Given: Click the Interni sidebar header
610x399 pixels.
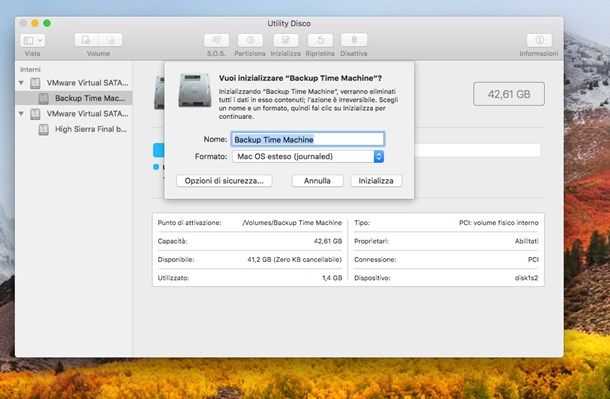Looking at the screenshot, I should pyautogui.click(x=30, y=70).
